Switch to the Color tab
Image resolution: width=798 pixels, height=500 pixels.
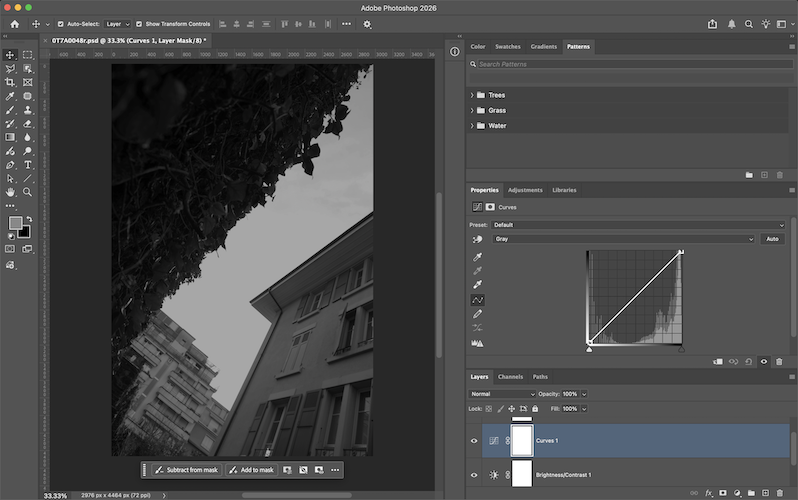click(478, 46)
